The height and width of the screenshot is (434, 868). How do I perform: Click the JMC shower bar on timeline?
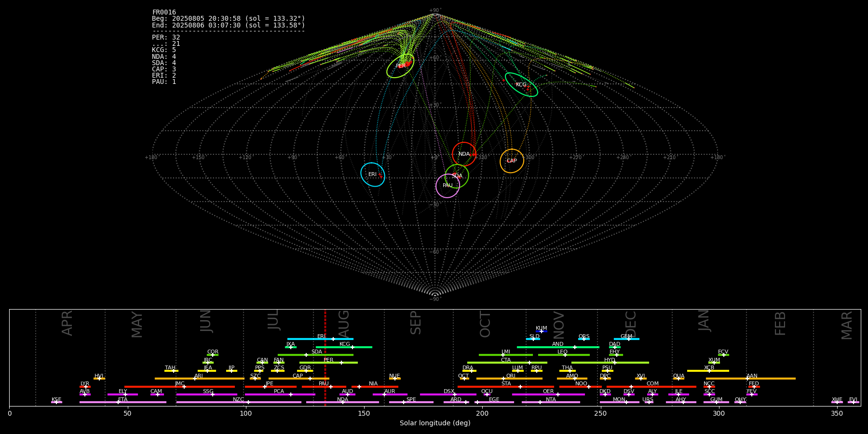coord(179,387)
